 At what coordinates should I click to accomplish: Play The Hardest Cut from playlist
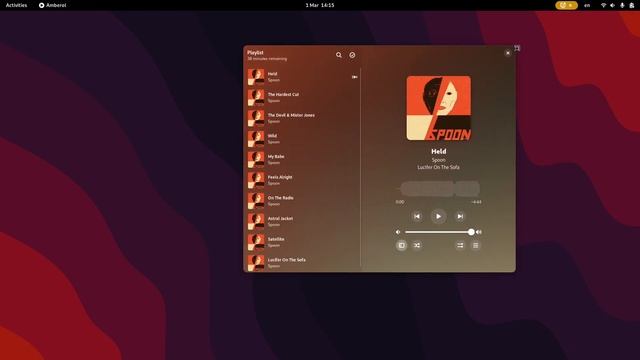coord(302,98)
